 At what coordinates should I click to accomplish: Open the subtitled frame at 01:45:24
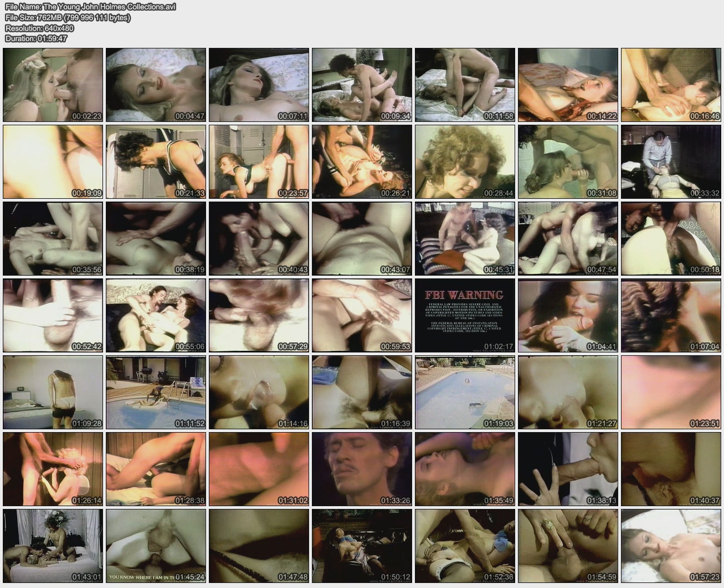[x=156, y=546]
